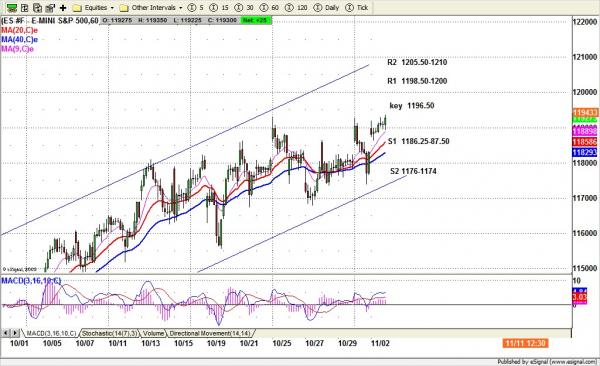Switch to the Stochastic(14(7),3) tab
600x366 pixels.
pos(109,333)
